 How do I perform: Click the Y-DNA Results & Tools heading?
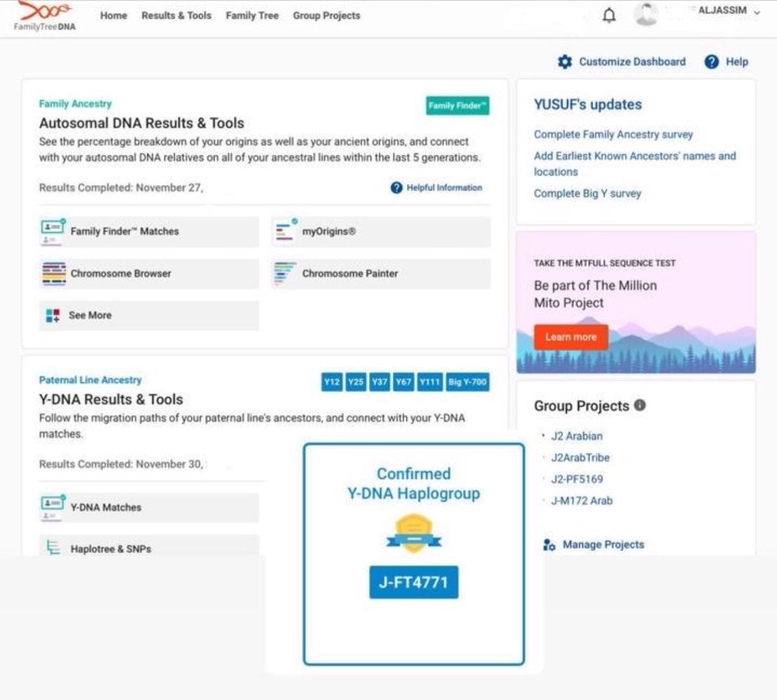click(x=111, y=400)
